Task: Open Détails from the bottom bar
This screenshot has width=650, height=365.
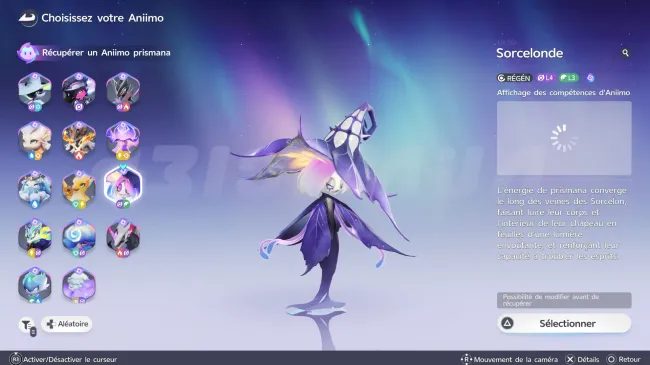Action: (582, 359)
